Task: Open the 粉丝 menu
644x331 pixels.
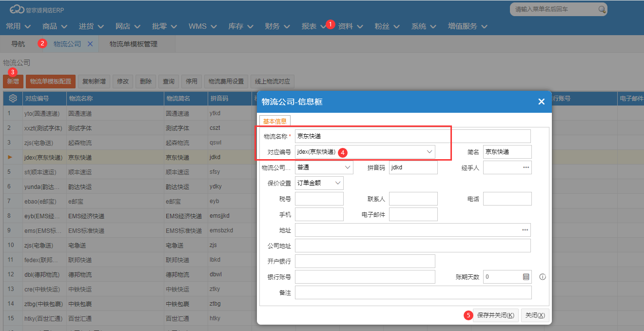Action: coord(387,26)
